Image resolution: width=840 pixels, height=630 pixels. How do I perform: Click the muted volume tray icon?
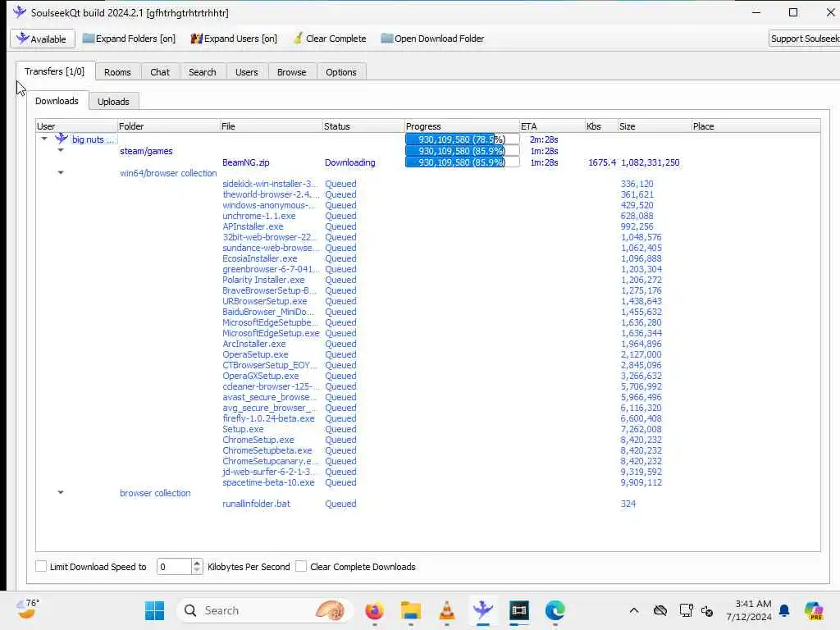(707, 610)
